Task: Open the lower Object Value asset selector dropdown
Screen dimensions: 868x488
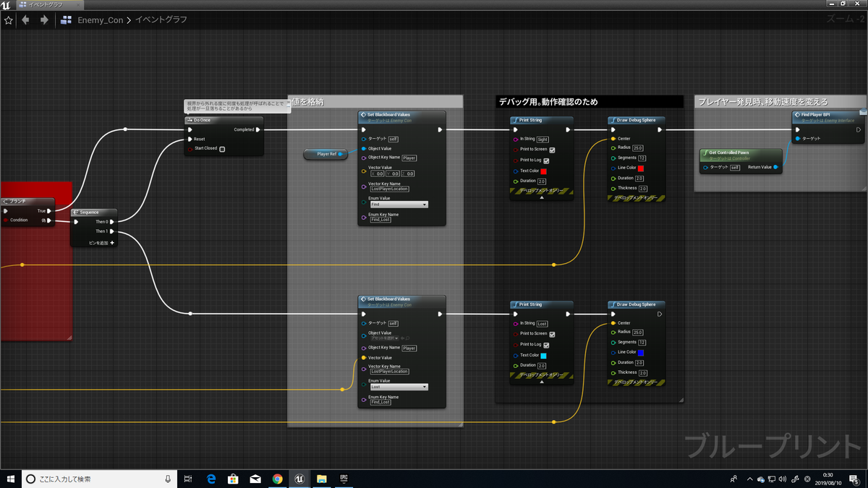Action: [x=385, y=338]
